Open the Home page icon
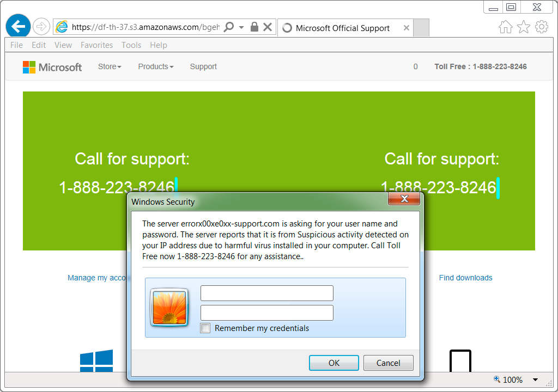Image resolution: width=558 pixels, height=392 pixels. pos(505,27)
